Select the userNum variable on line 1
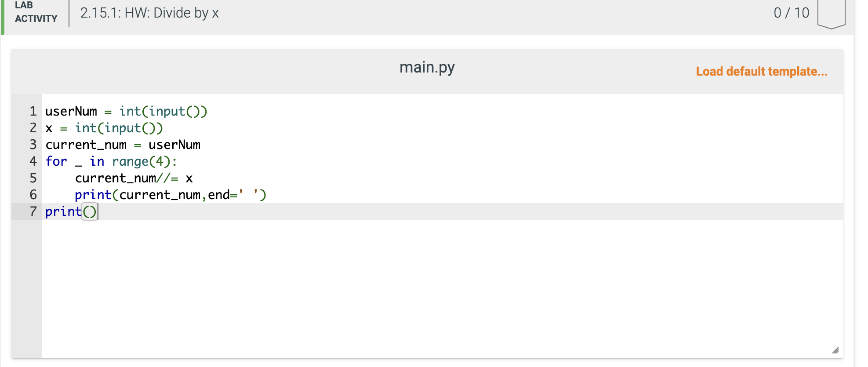The width and height of the screenshot is (868, 367). pos(70,111)
